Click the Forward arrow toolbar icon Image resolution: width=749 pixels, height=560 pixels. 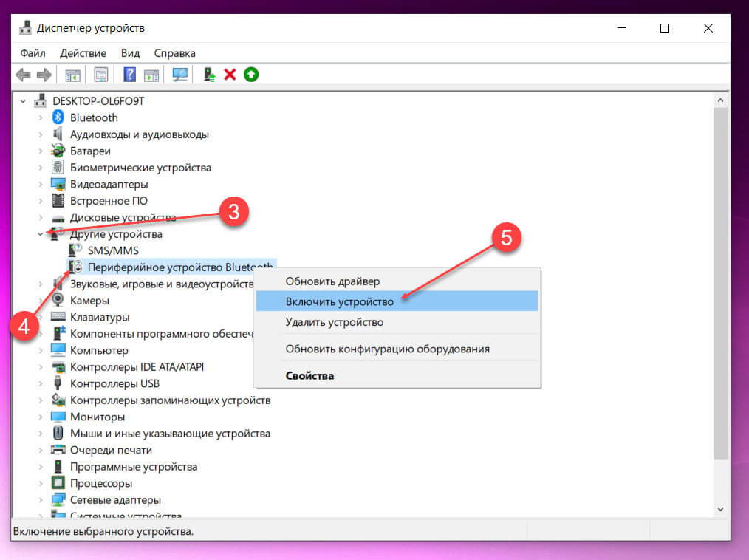(44, 75)
